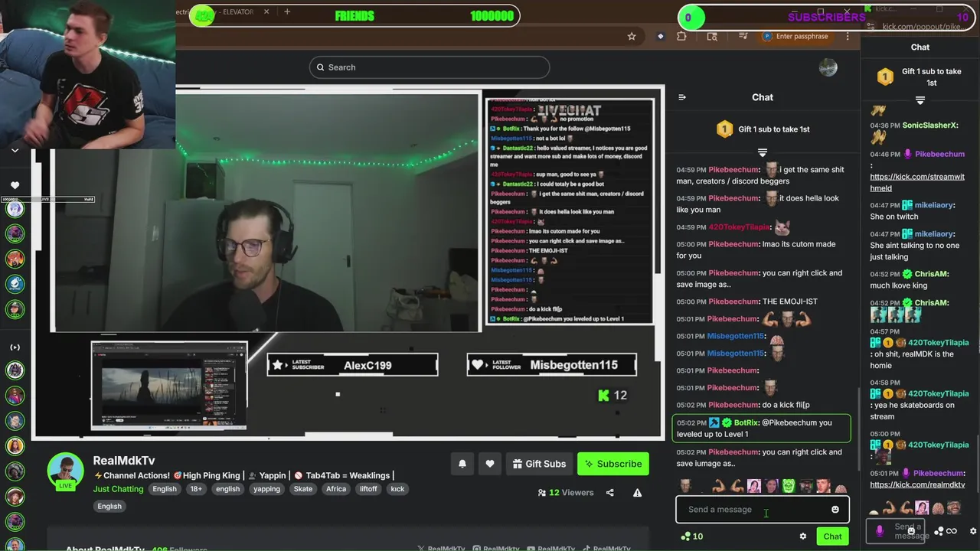Open the emoji picker in main chat
This screenshot has height=551, width=980.
pyautogui.click(x=835, y=510)
